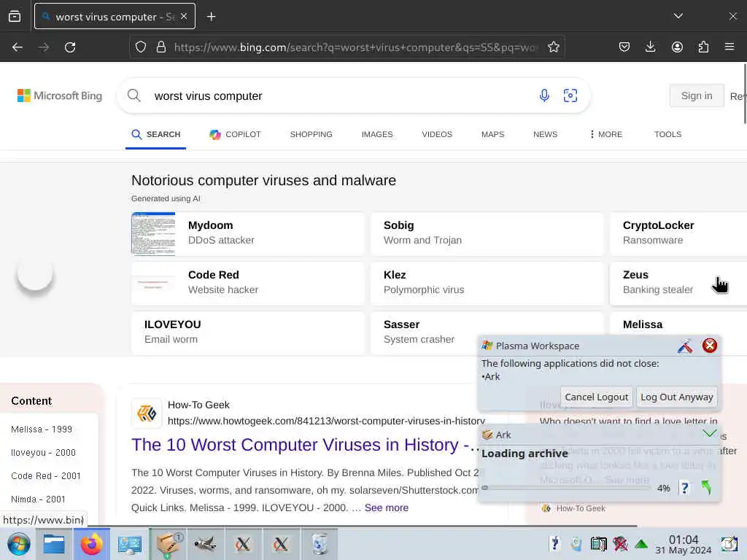Configure Plasma Workspace notification settings icon
Image resolution: width=747 pixels, height=560 pixels.
click(x=684, y=346)
